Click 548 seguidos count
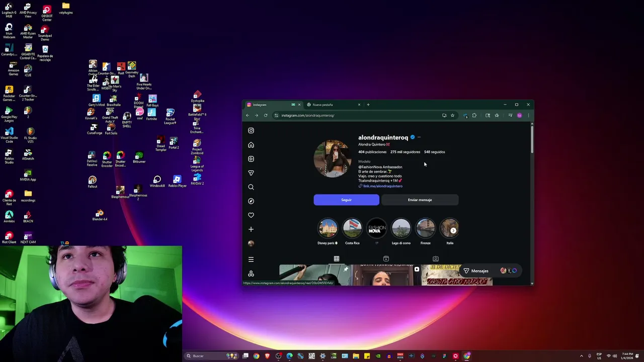The width and height of the screenshot is (644, 362). 434,152
